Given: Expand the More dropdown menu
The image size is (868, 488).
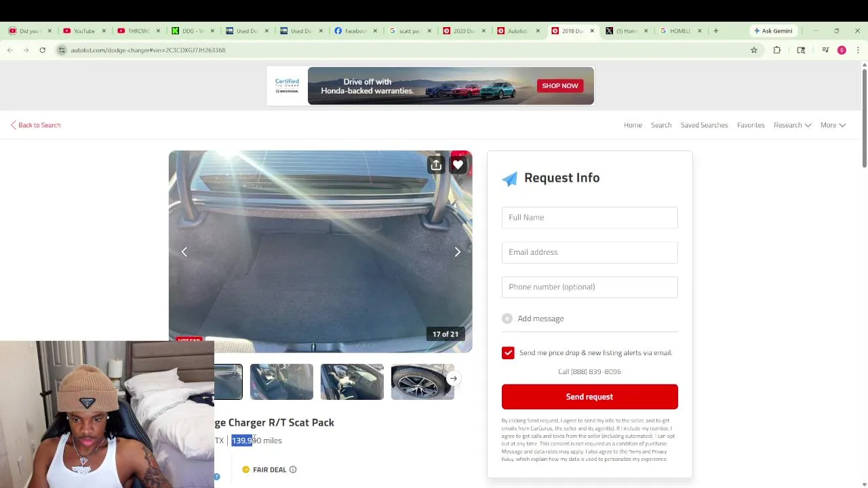Looking at the screenshot, I should pos(833,125).
